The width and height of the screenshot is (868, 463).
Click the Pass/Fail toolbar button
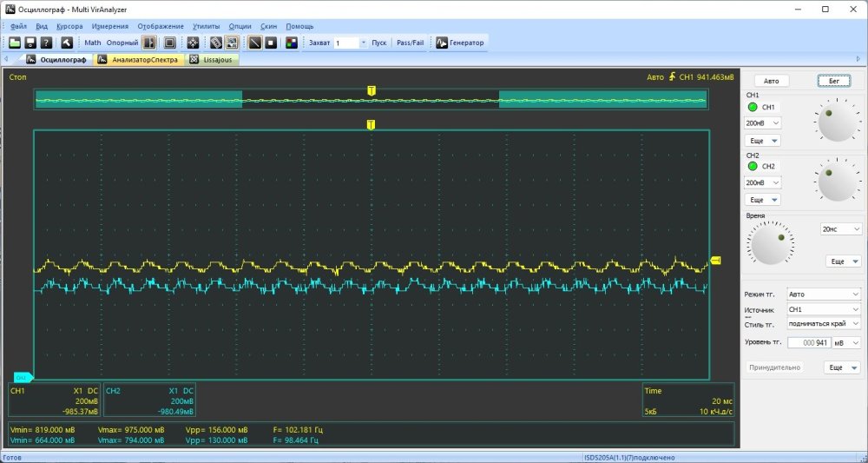click(x=410, y=43)
